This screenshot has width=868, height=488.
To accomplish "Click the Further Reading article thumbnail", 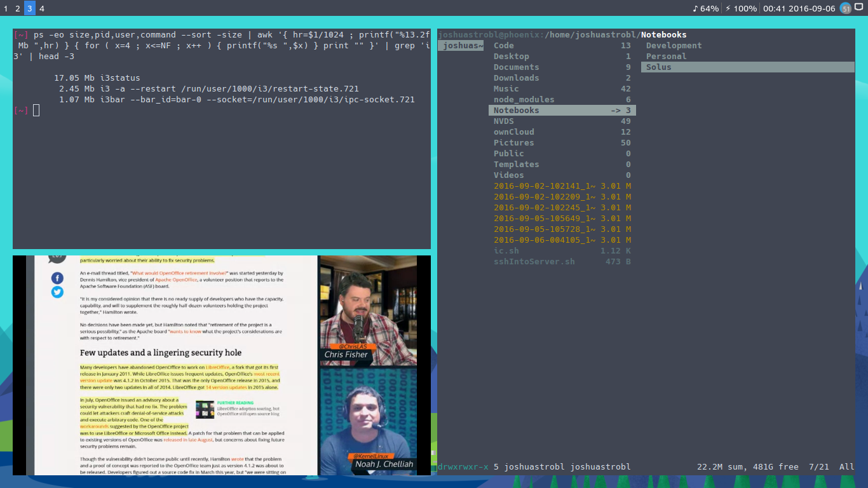I will pyautogui.click(x=205, y=409).
